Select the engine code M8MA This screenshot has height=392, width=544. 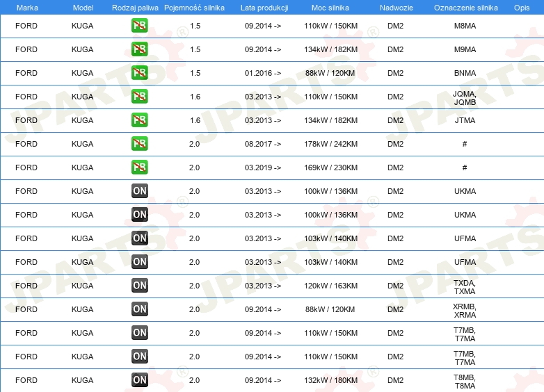click(465, 26)
